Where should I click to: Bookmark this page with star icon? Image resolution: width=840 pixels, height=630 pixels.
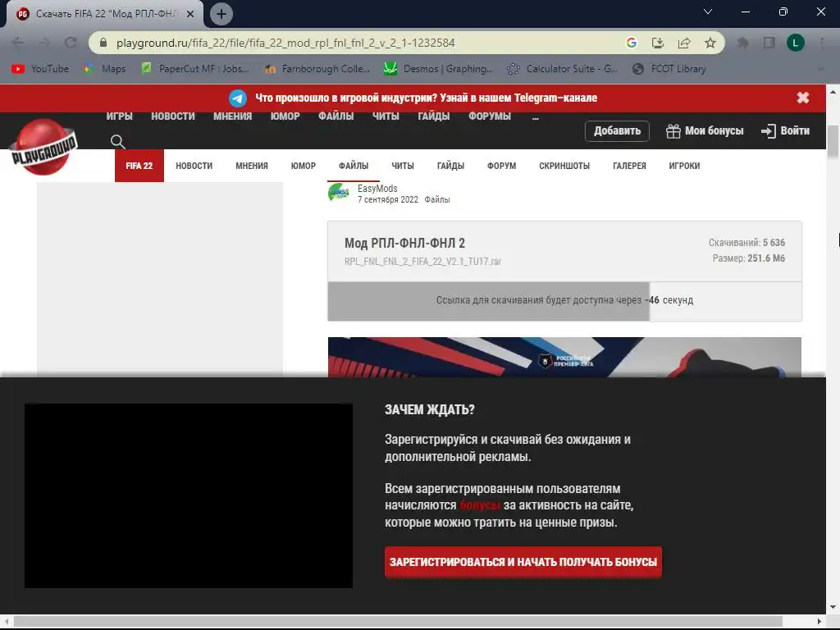(x=710, y=43)
